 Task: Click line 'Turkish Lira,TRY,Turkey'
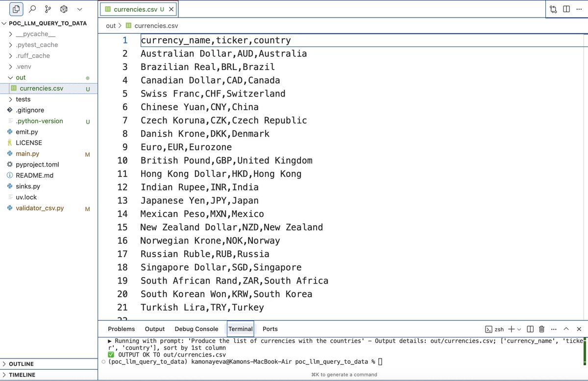point(202,308)
